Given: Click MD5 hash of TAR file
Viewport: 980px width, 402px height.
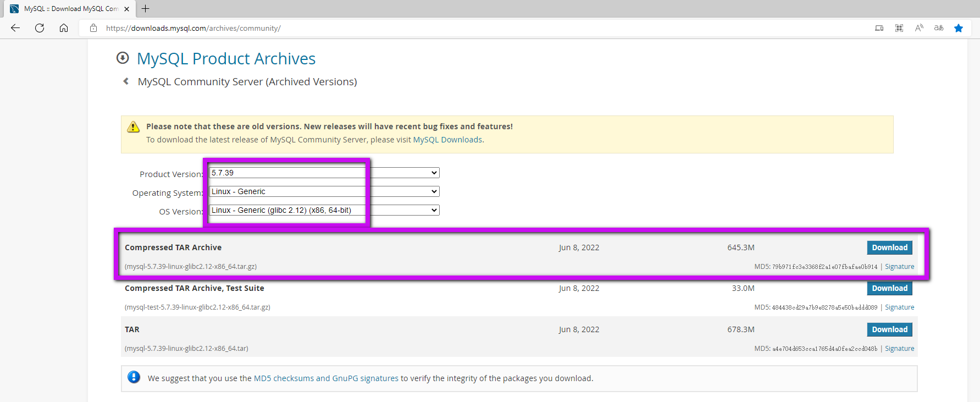Looking at the screenshot, I should pos(824,349).
